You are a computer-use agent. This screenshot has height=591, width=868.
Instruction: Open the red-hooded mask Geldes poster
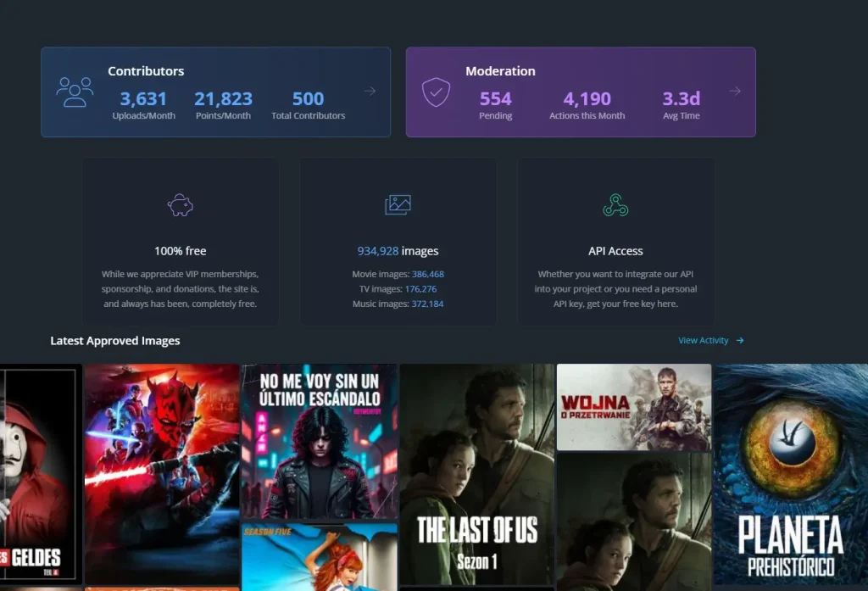click(x=41, y=474)
